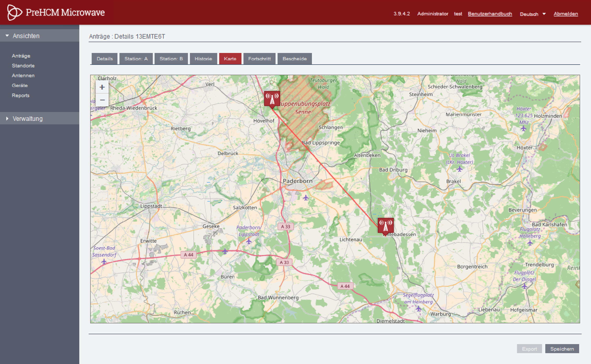This screenshot has width=591, height=364.
Task: Click the airfield icon at Flugplatz Hölleberg
Action: 530,243
